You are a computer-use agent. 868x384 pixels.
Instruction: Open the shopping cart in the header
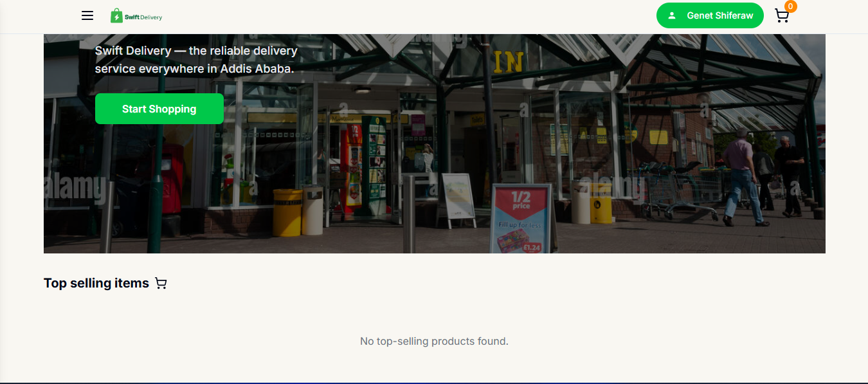(781, 16)
